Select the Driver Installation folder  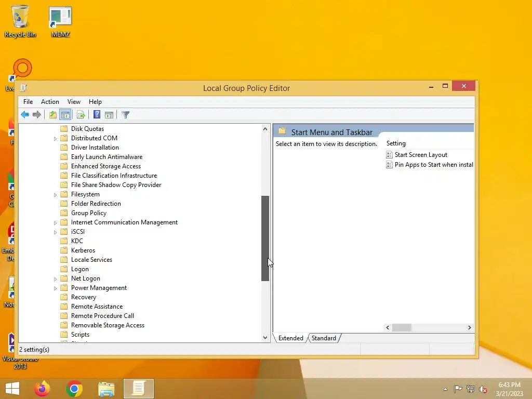(95, 148)
